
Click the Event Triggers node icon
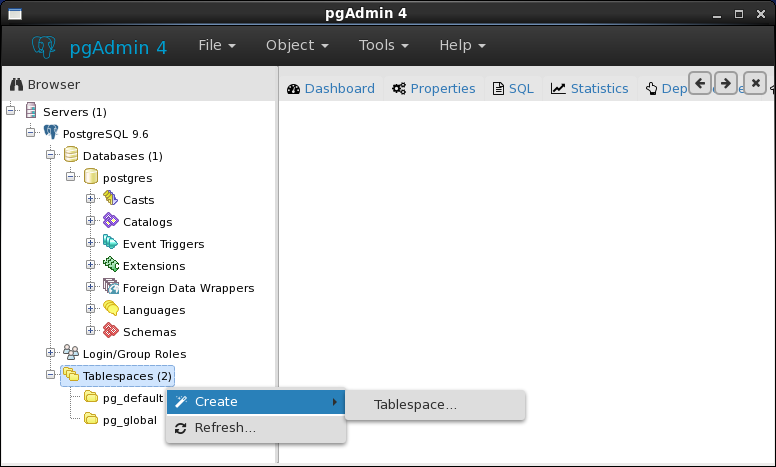[x=110, y=242]
